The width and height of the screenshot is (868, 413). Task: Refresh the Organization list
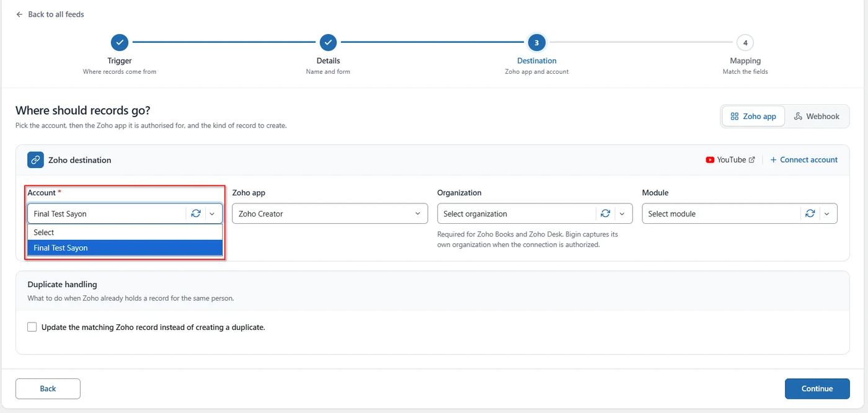606,213
